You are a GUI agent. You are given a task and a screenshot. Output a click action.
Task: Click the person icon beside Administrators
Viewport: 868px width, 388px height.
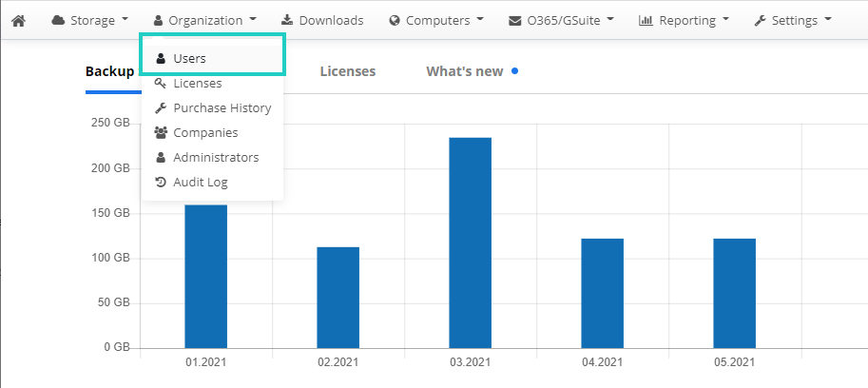(161, 157)
